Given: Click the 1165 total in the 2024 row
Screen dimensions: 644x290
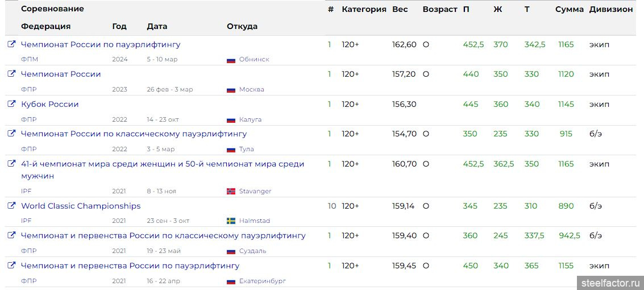Looking at the screenshot, I should [x=566, y=44].
